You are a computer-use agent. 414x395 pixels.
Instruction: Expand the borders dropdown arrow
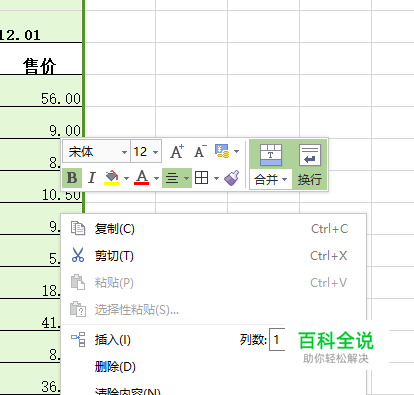[216, 178]
